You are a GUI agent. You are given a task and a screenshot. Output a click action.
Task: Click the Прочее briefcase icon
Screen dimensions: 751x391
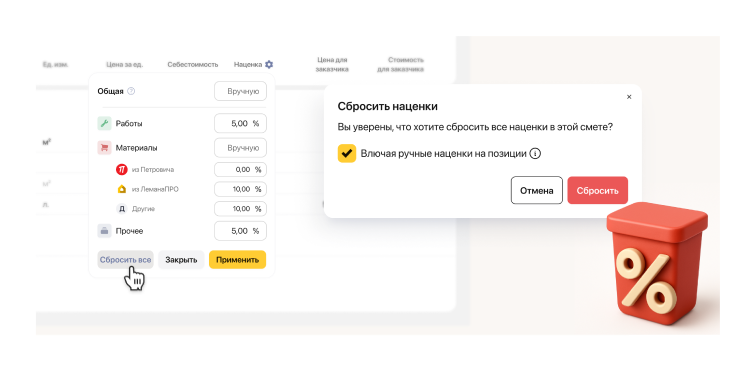point(104,231)
